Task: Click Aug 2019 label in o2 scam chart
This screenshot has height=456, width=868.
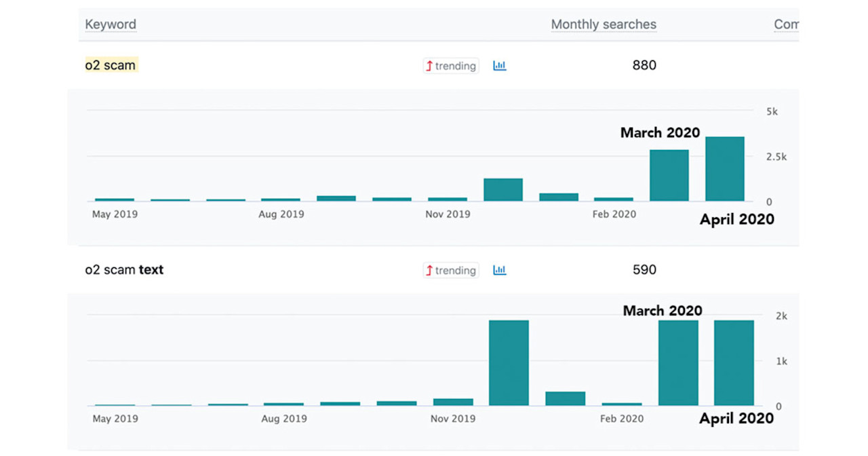Action: tap(281, 214)
